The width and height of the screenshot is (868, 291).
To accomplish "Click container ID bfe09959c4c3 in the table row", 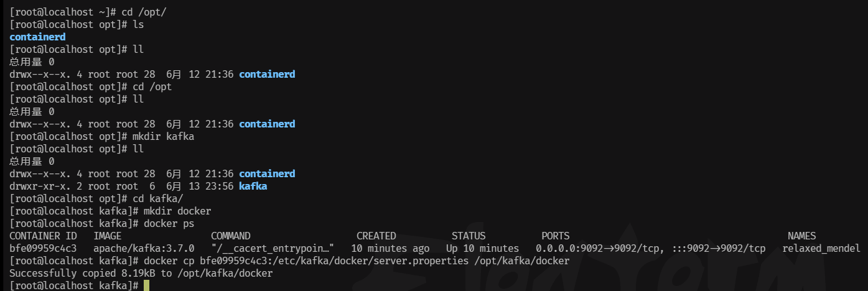I will tap(43, 248).
